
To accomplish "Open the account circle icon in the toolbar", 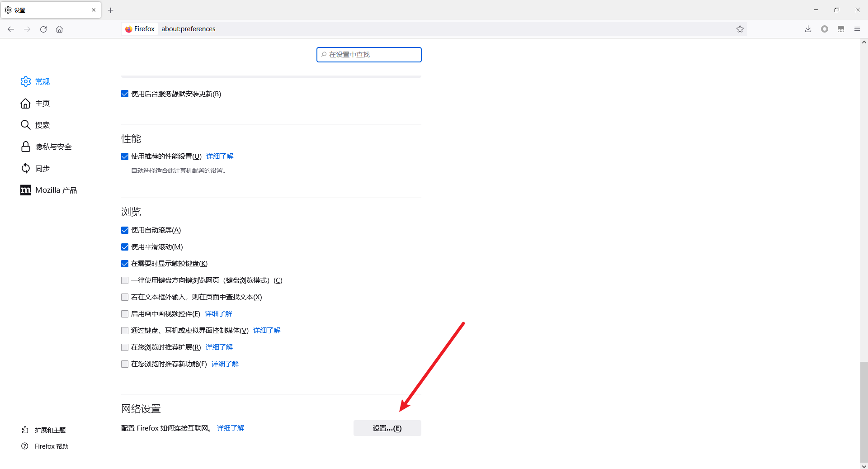I will (825, 29).
